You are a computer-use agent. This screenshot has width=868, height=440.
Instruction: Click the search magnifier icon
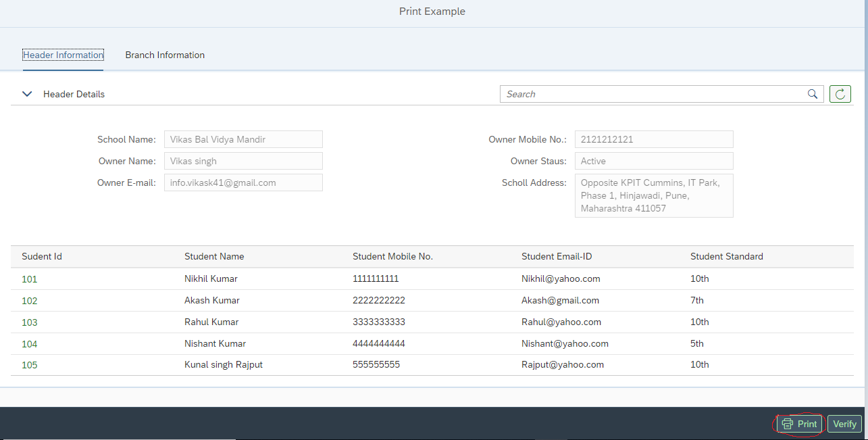point(813,94)
